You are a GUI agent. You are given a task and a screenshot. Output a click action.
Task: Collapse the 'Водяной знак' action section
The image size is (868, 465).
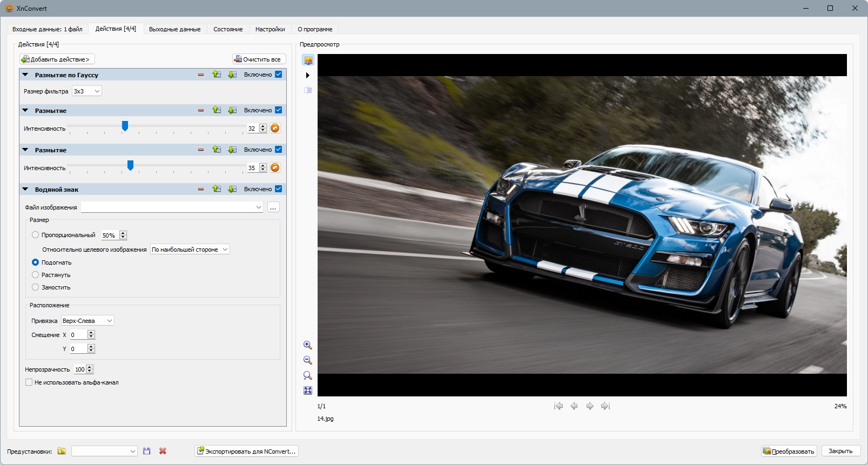pos(25,190)
